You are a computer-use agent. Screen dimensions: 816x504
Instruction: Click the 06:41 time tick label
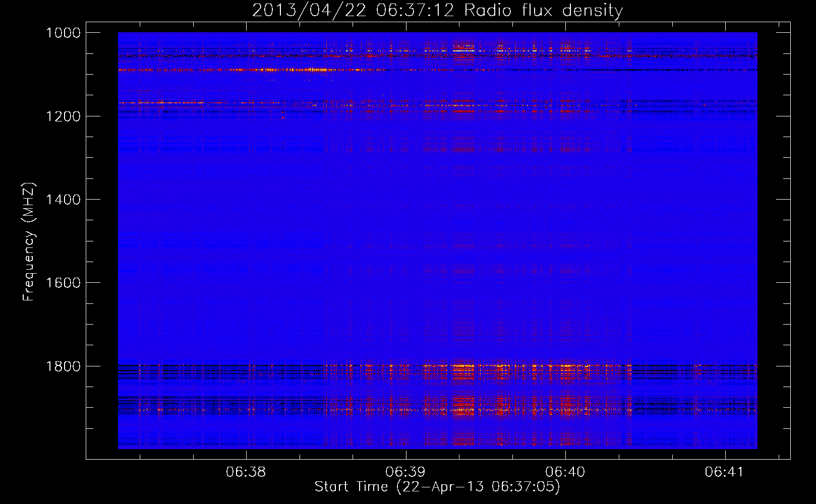724,472
